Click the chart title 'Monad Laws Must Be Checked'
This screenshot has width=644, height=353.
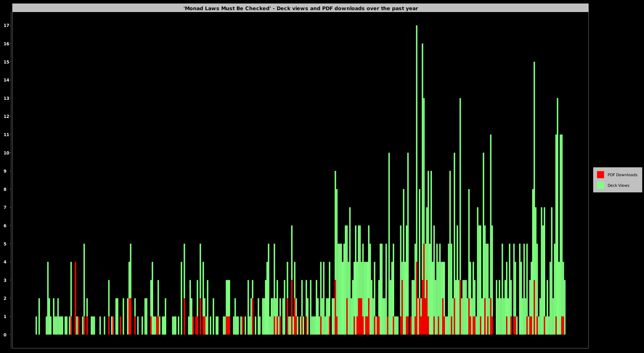301,8
